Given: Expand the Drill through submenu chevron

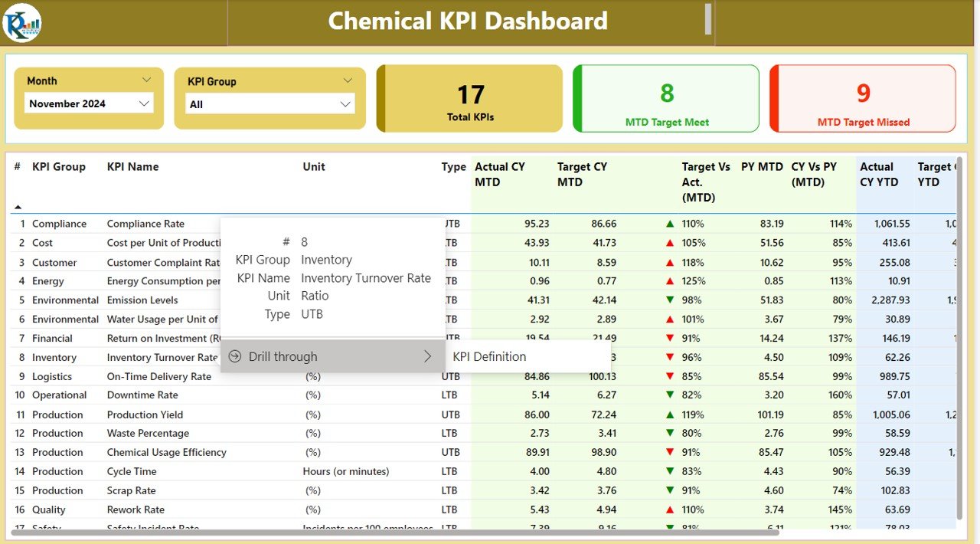Looking at the screenshot, I should click(427, 356).
